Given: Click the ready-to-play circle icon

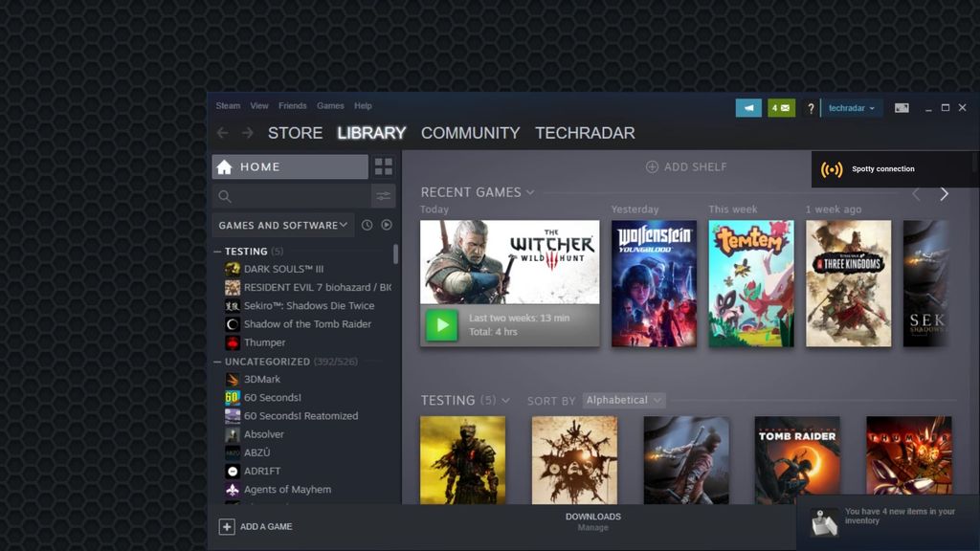Looking at the screenshot, I should [x=387, y=224].
